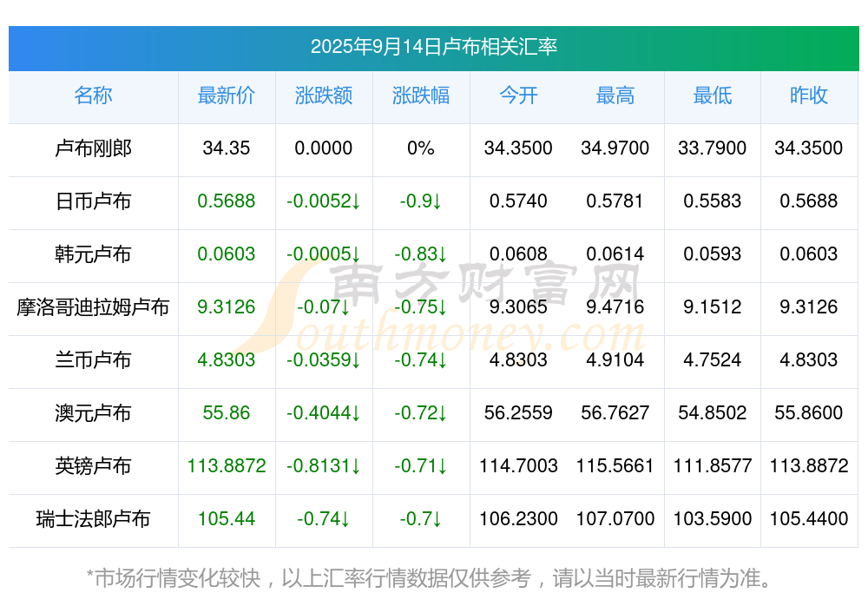Click the low value 9.1512
The width and height of the screenshot is (868, 606).
pyautogui.click(x=713, y=306)
